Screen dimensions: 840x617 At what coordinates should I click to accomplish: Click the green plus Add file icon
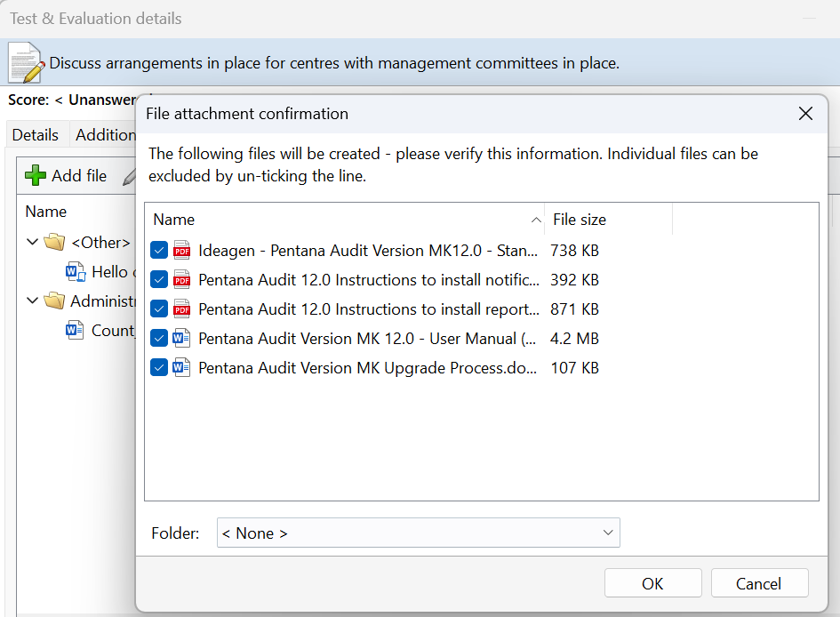point(36,175)
